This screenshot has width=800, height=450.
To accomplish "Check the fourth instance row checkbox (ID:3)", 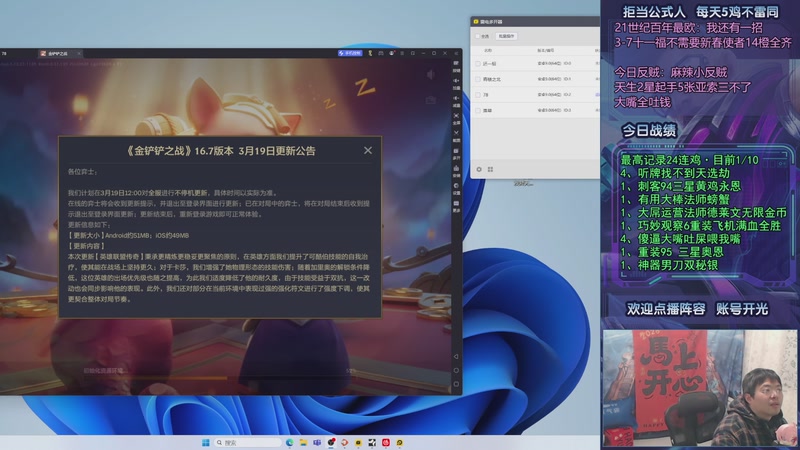I will coord(478,110).
